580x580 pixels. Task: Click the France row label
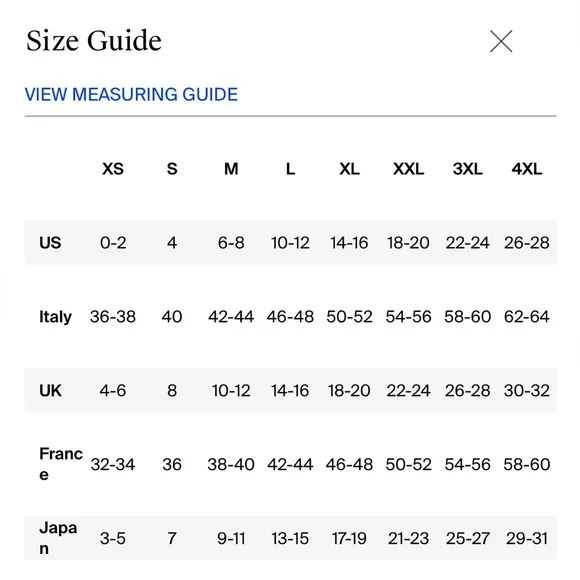[61, 464]
